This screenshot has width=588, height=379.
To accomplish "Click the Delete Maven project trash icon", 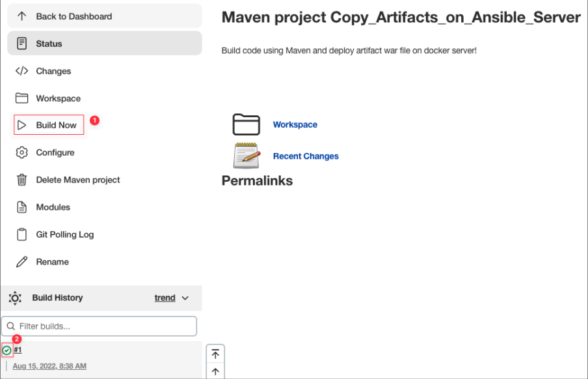I will click(21, 180).
